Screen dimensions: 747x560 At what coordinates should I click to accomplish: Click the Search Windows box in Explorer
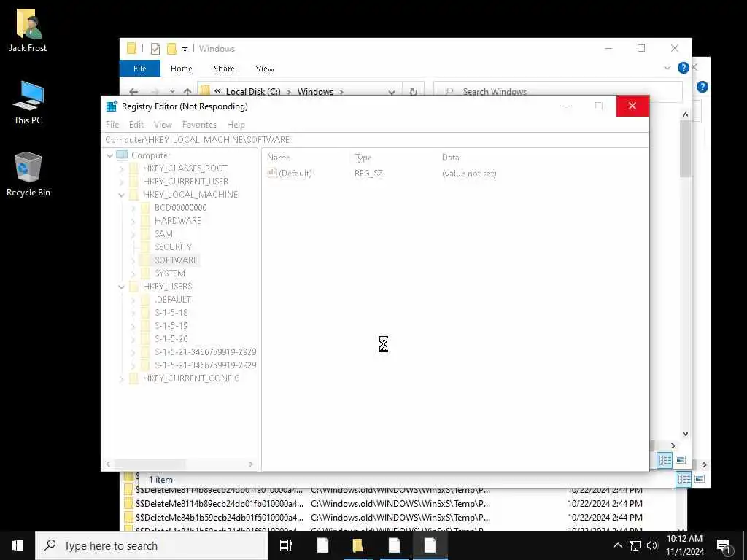(x=557, y=91)
